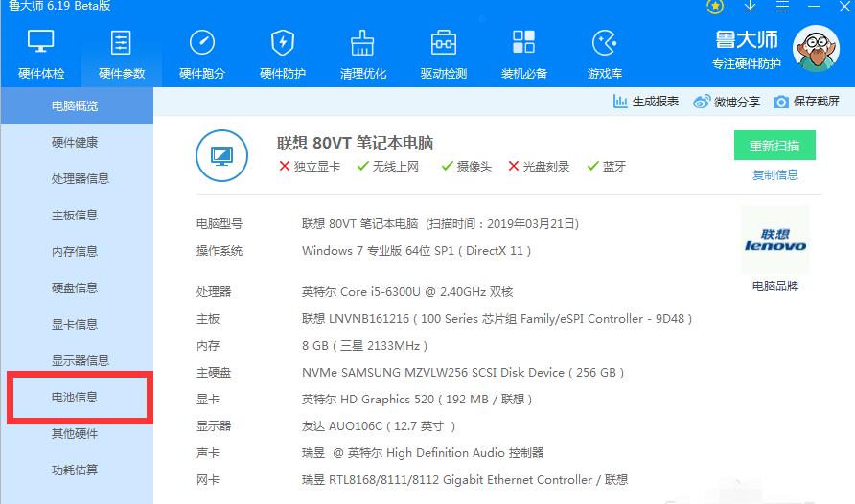Click the 光盘刻录 status indicator
Screen dimensions: 855x504
(539, 166)
